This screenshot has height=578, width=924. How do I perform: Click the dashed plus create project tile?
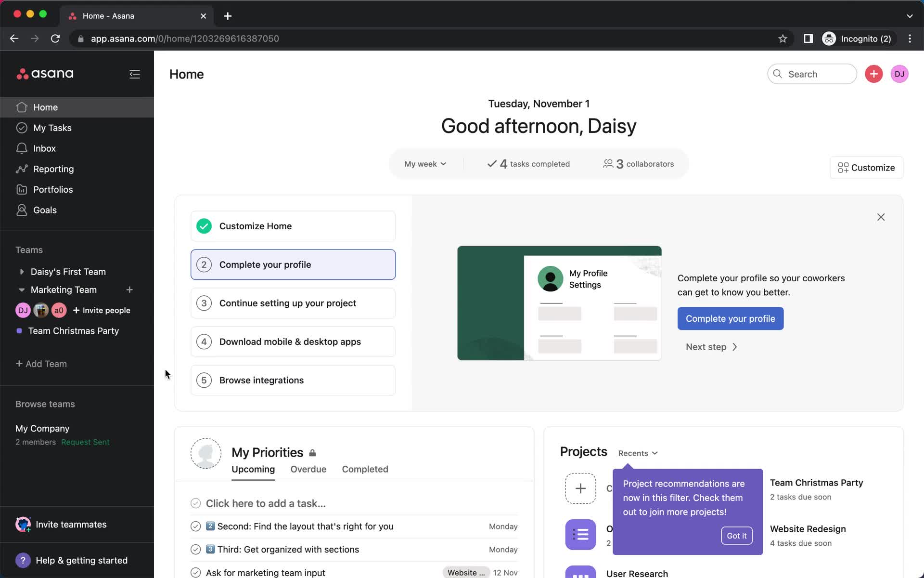pos(580,488)
